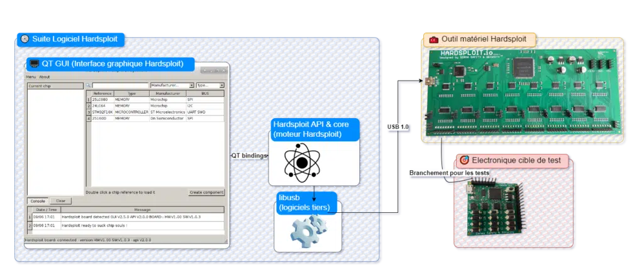The height and width of the screenshot is (280, 644).
Task: Click the Create component button
Action: (206, 192)
